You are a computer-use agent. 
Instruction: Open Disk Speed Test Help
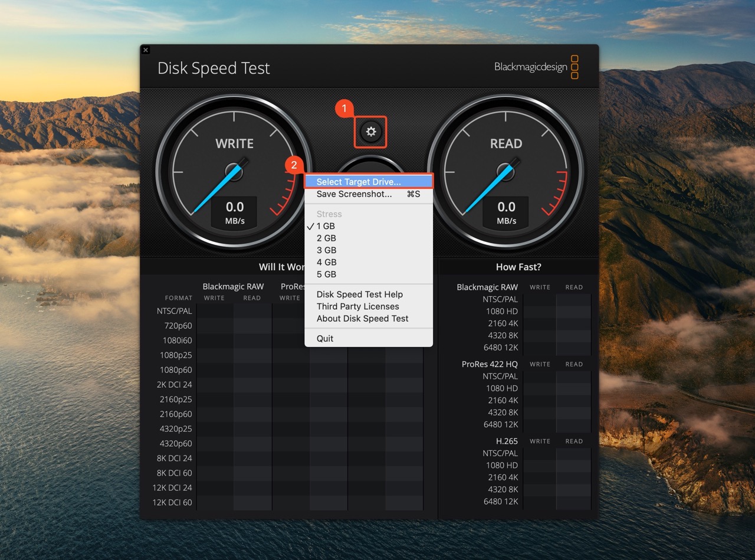[369, 294]
